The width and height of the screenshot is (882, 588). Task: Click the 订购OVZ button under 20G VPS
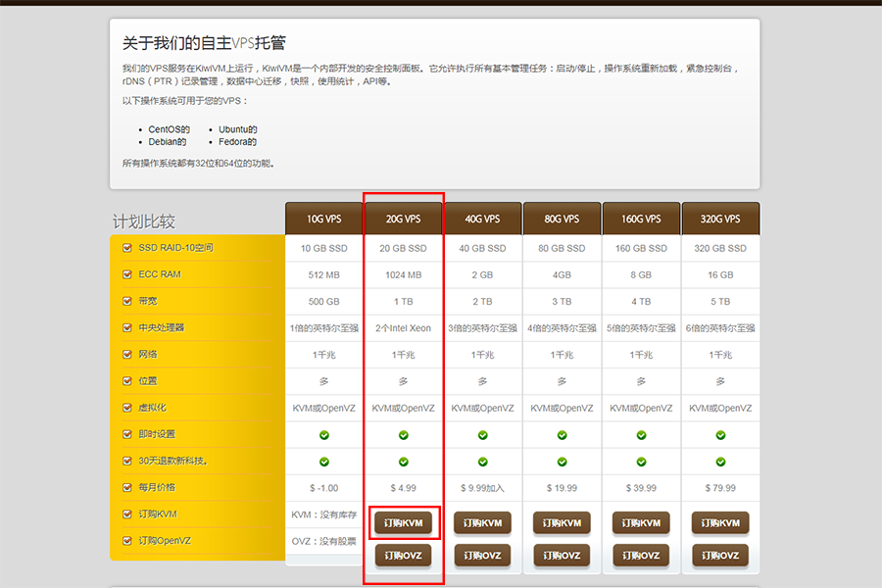[x=404, y=556]
